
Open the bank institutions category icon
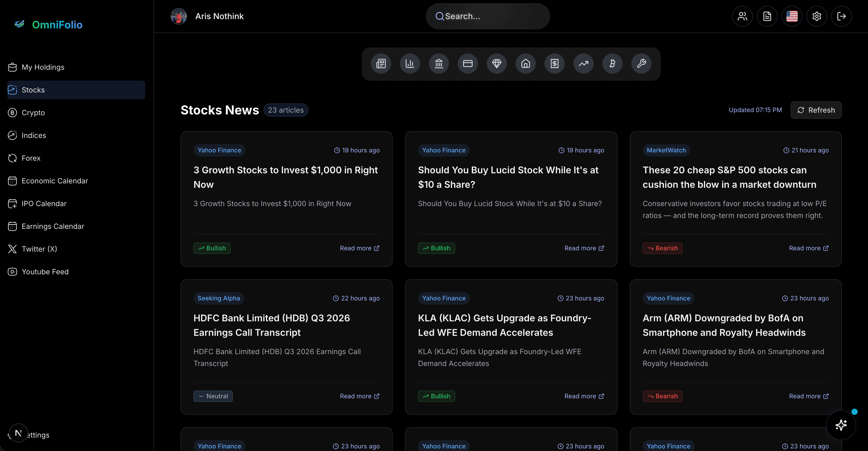(439, 63)
